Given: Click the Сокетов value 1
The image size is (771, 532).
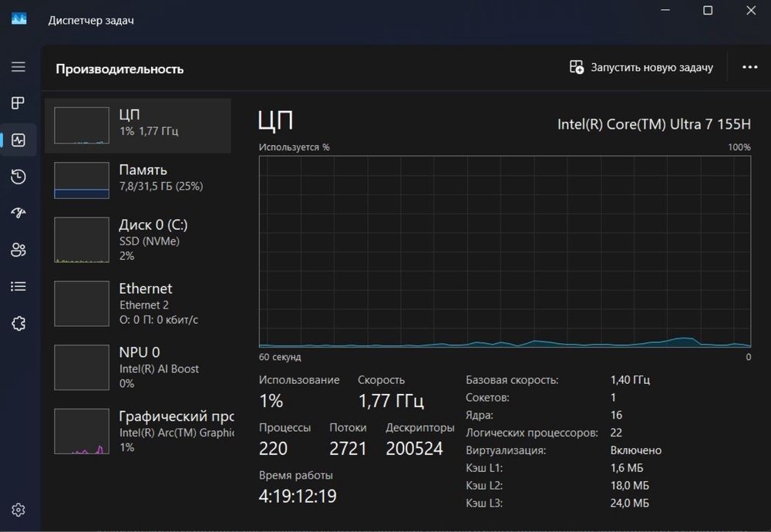Looking at the screenshot, I should click(x=613, y=397).
